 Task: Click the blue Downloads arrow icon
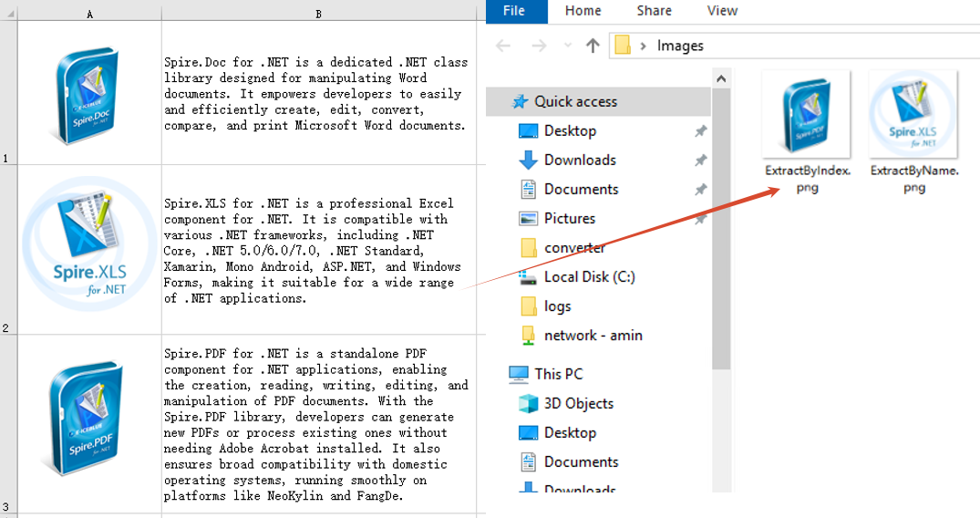click(x=528, y=161)
